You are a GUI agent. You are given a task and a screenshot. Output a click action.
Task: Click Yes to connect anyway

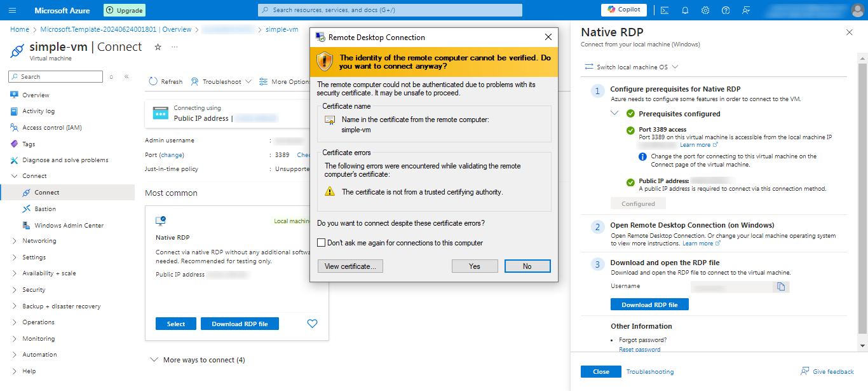pos(475,266)
